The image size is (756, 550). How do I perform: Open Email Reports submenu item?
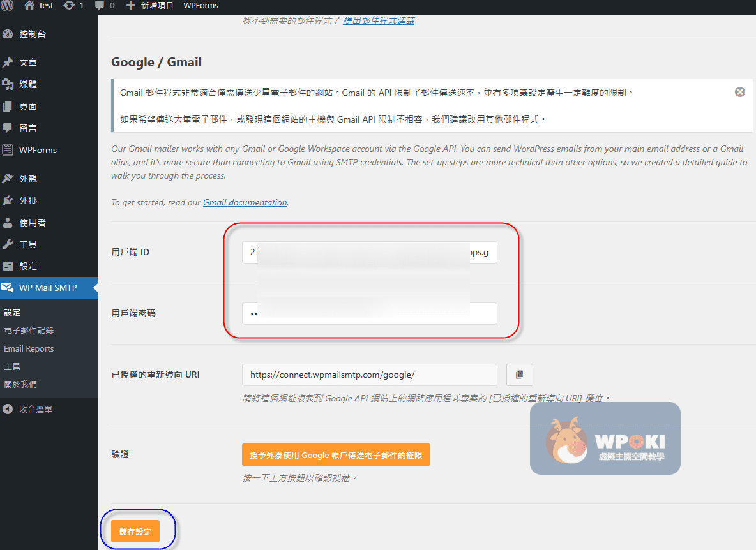tap(29, 348)
